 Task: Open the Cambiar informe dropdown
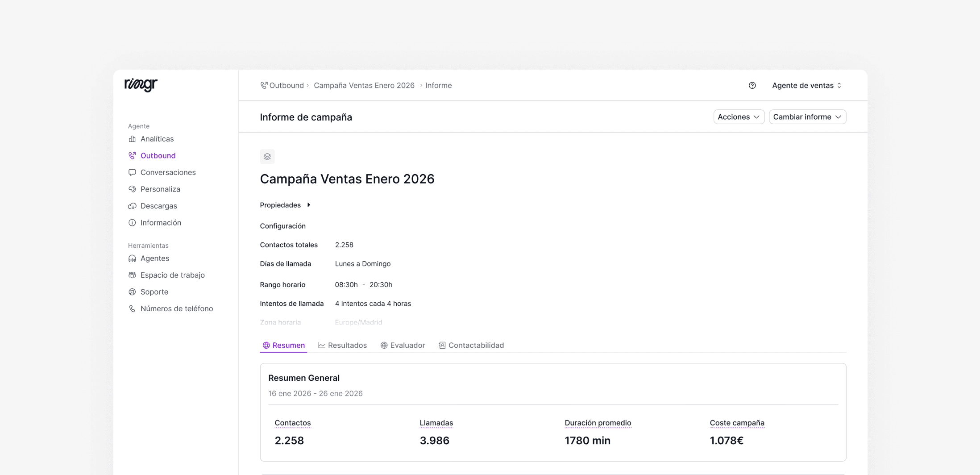click(x=807, y=117)
